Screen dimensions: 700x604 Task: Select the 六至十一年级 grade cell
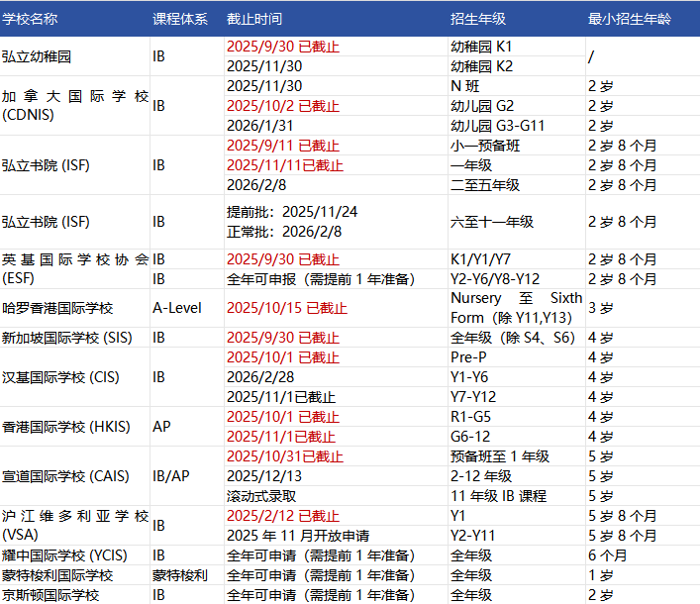pyautogui.click(x=517, y=222)
